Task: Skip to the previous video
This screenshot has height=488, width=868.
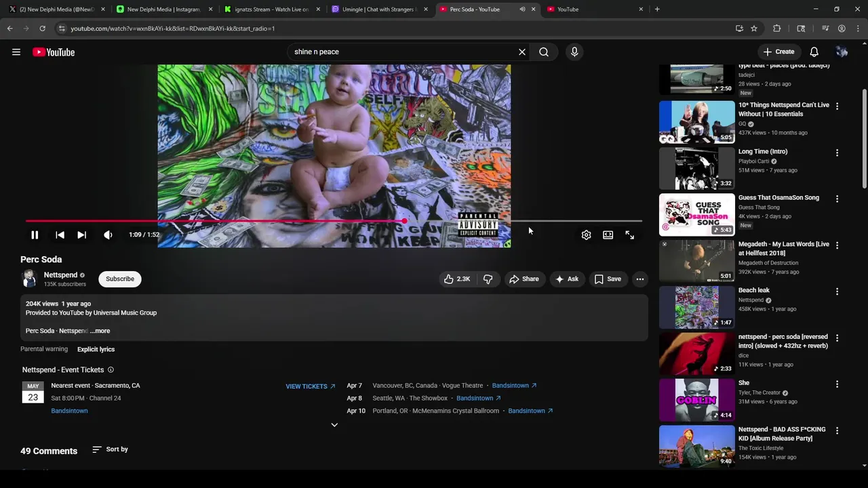Action: pyautogui.click(x=60, y=235)
